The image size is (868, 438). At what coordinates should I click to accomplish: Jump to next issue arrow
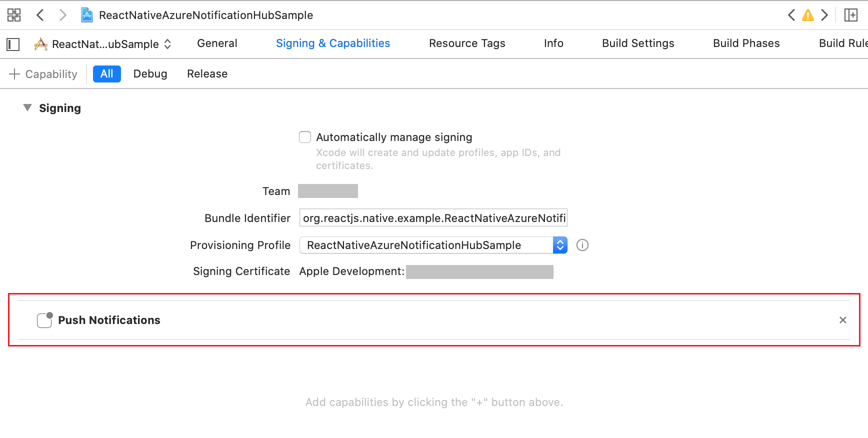[x=824, y=15]
